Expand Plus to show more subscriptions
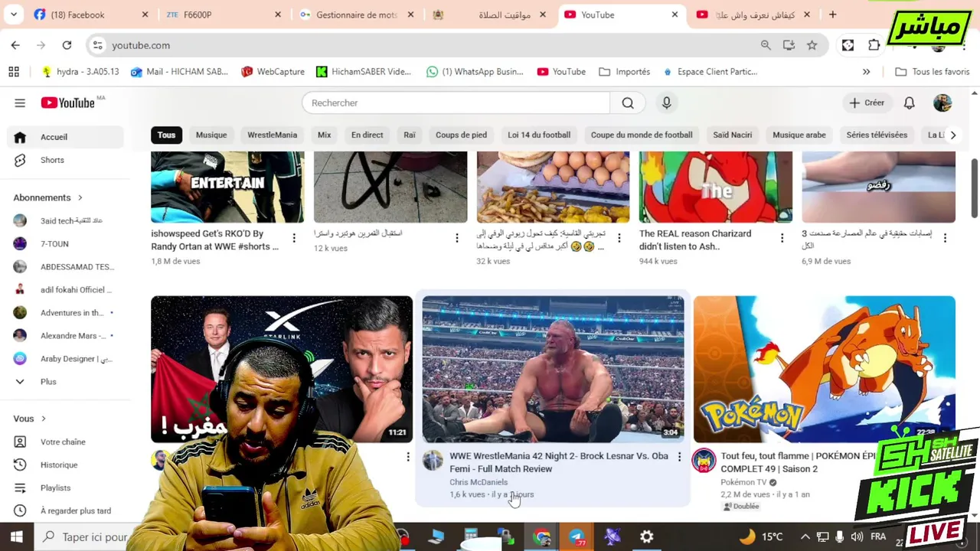This screenshot has height=551, width=980. pos(65,381)
